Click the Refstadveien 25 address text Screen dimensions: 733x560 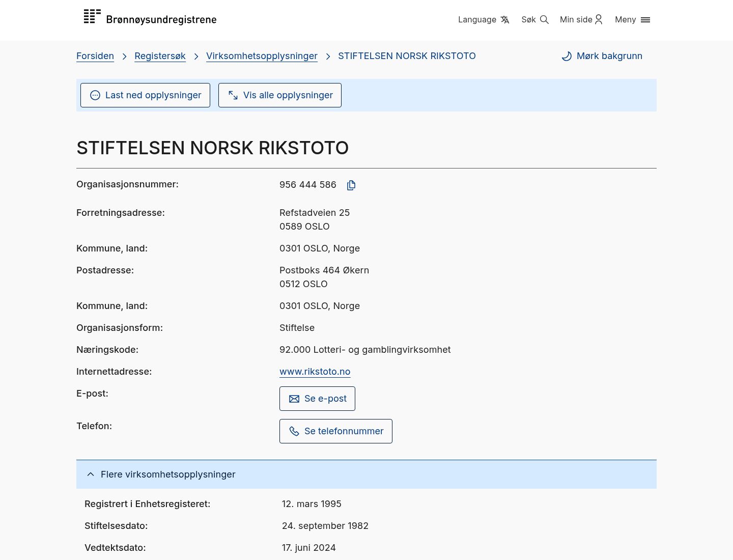tap(315, 213)
